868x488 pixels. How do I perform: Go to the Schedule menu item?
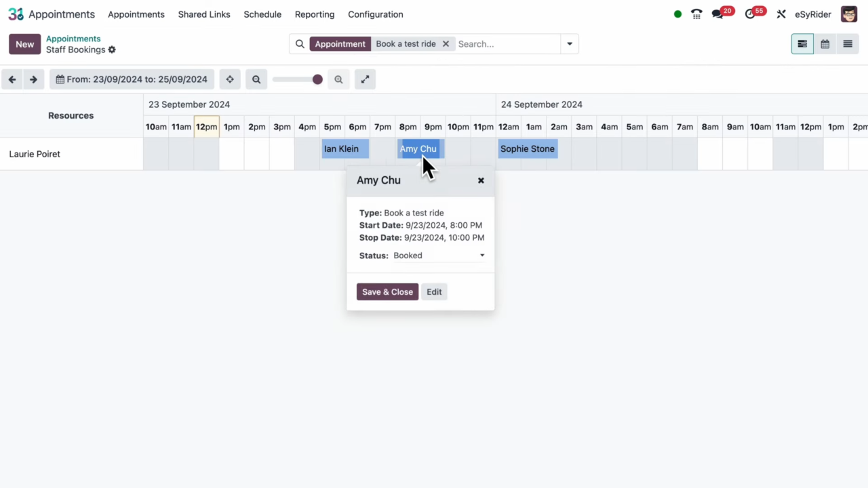(x=262, y=14)
